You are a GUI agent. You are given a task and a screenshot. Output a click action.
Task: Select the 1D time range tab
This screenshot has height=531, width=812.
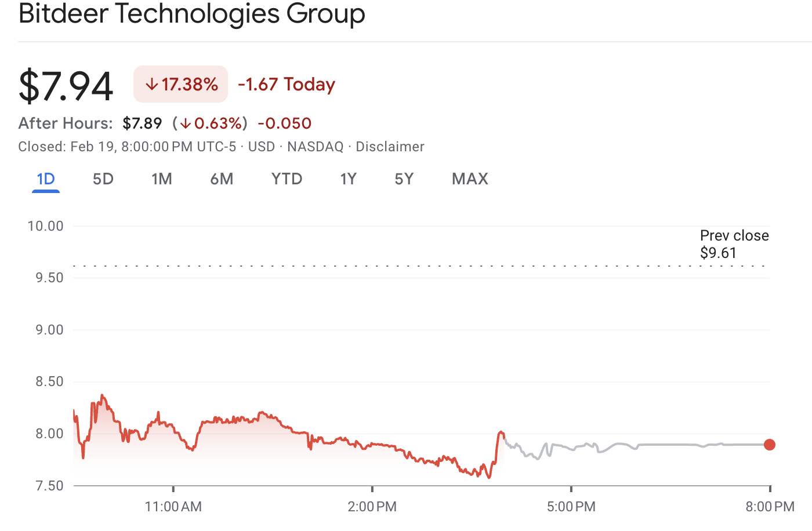45,179
